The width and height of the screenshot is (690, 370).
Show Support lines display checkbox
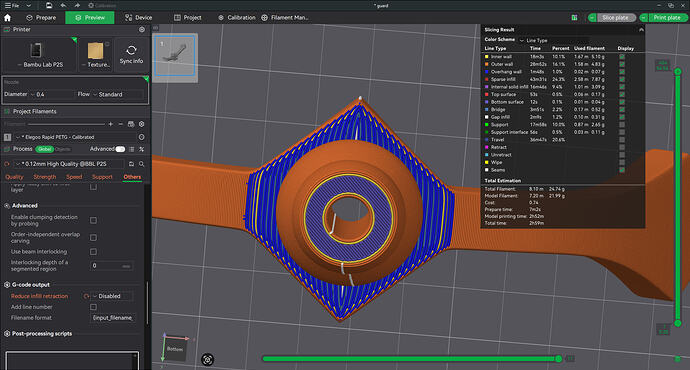point(622,125)
